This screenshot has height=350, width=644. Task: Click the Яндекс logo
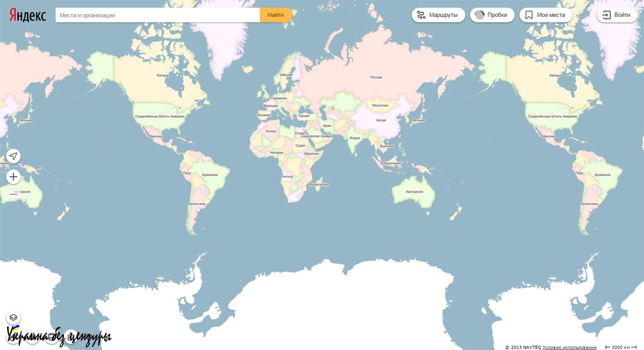[28, 15]
